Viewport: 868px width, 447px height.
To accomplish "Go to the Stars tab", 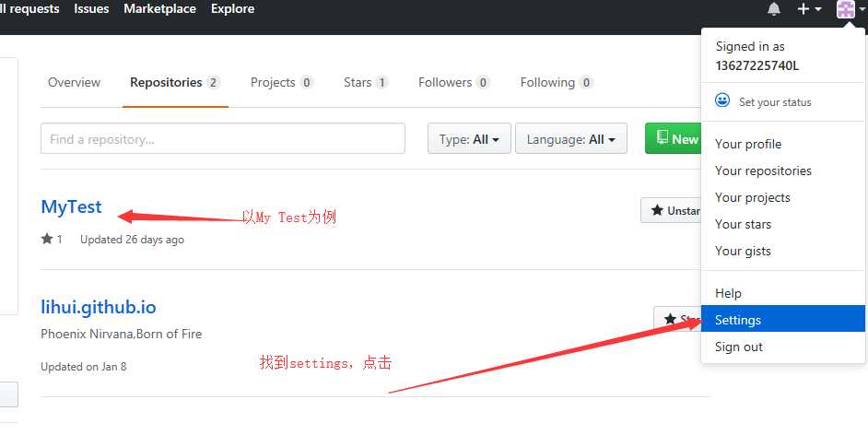I will click(366, 83).
